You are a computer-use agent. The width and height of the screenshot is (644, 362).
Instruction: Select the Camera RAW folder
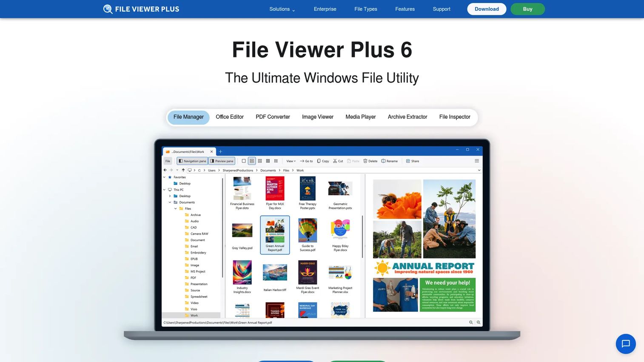point(197,234)
